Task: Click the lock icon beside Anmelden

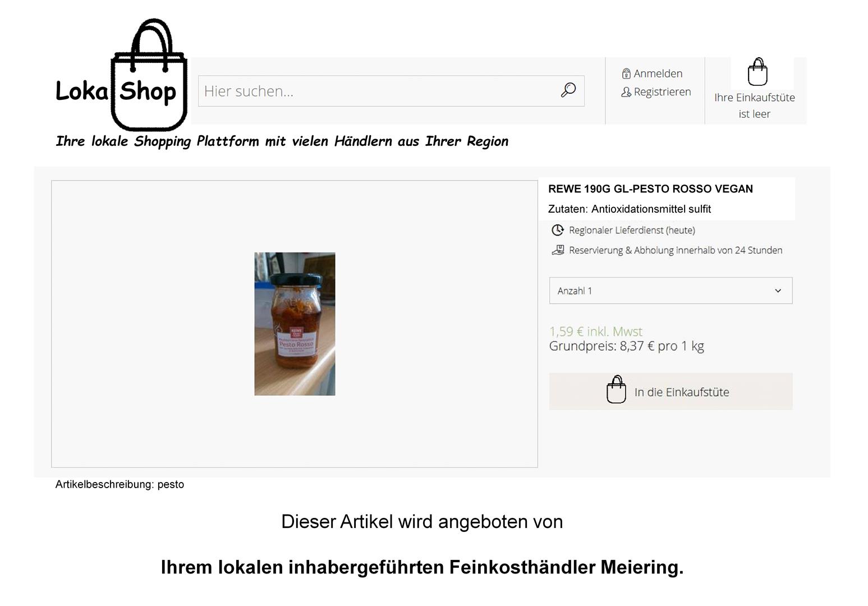Action: [626, 74]
